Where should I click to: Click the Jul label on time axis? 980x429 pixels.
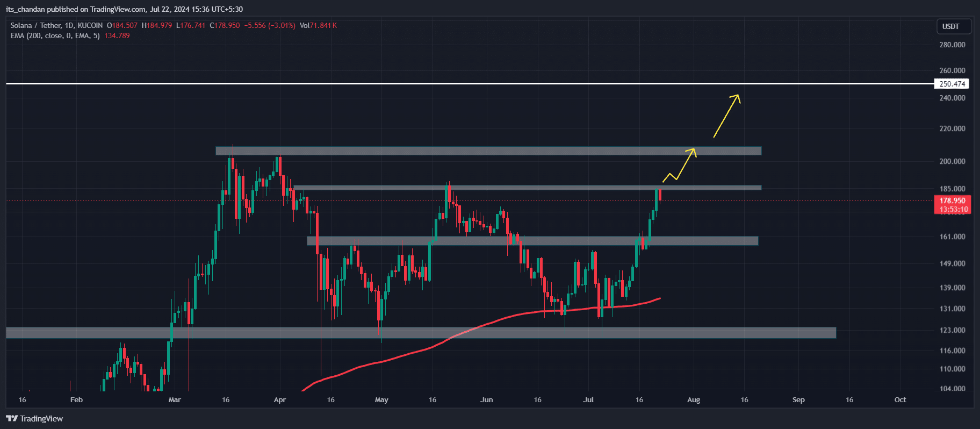[x=589, y=399]
